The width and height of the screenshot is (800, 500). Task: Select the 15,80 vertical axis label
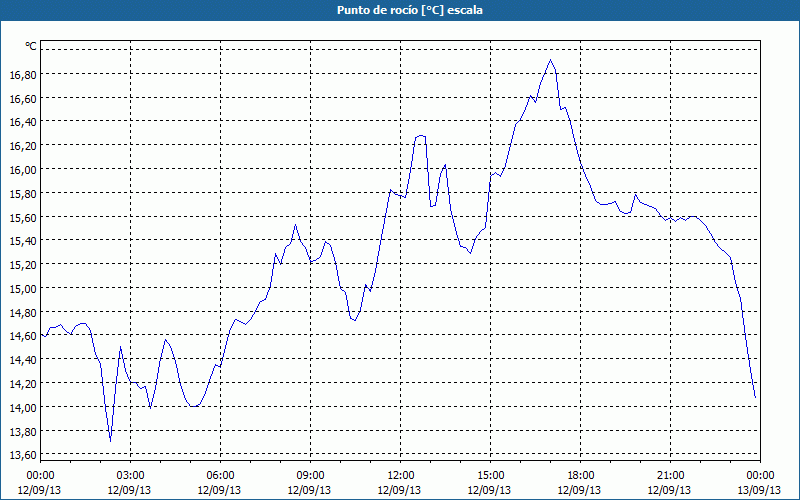23,193
